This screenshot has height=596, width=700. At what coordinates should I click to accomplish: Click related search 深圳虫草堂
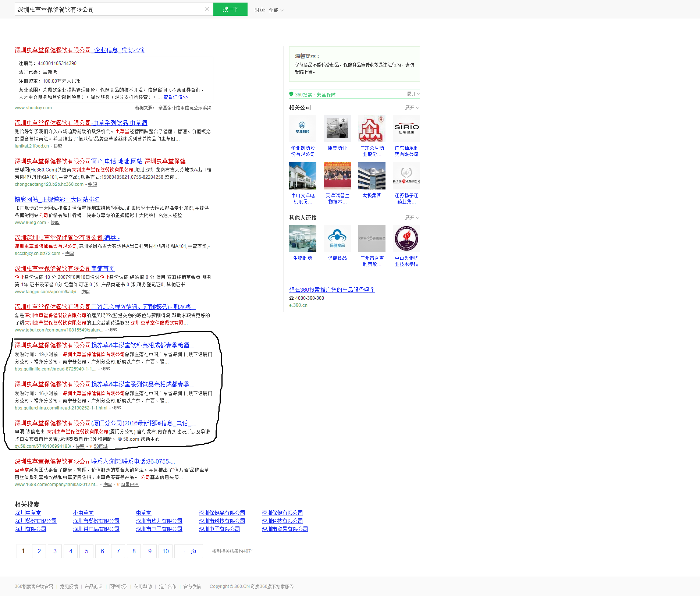(x=28, y=513)
